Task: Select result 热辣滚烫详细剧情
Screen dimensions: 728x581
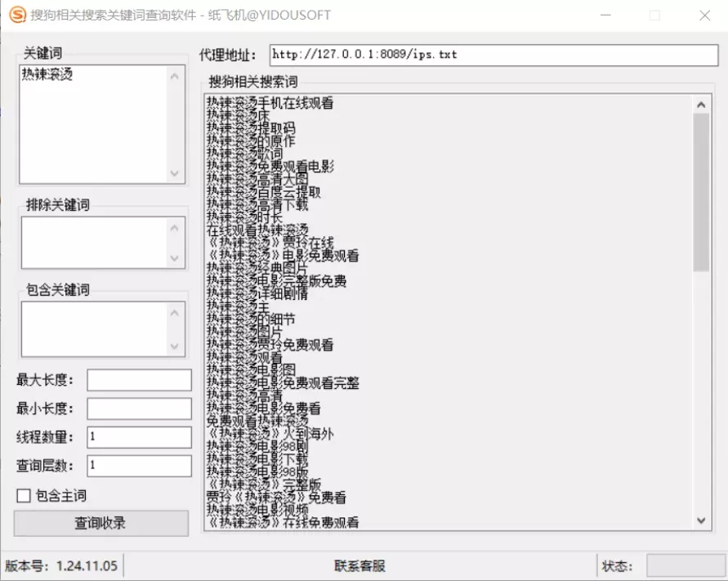Action: [x=257, y=293]
